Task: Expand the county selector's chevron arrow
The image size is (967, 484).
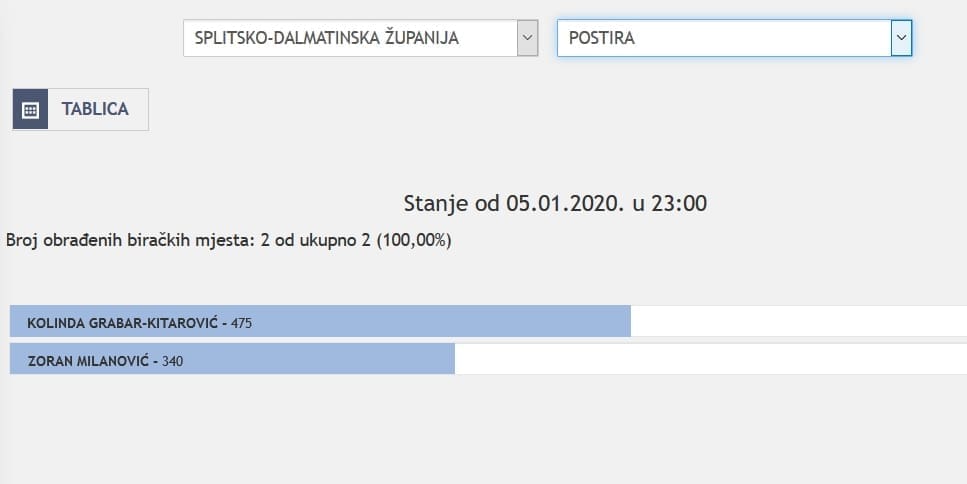Action: tap(527, 39)
